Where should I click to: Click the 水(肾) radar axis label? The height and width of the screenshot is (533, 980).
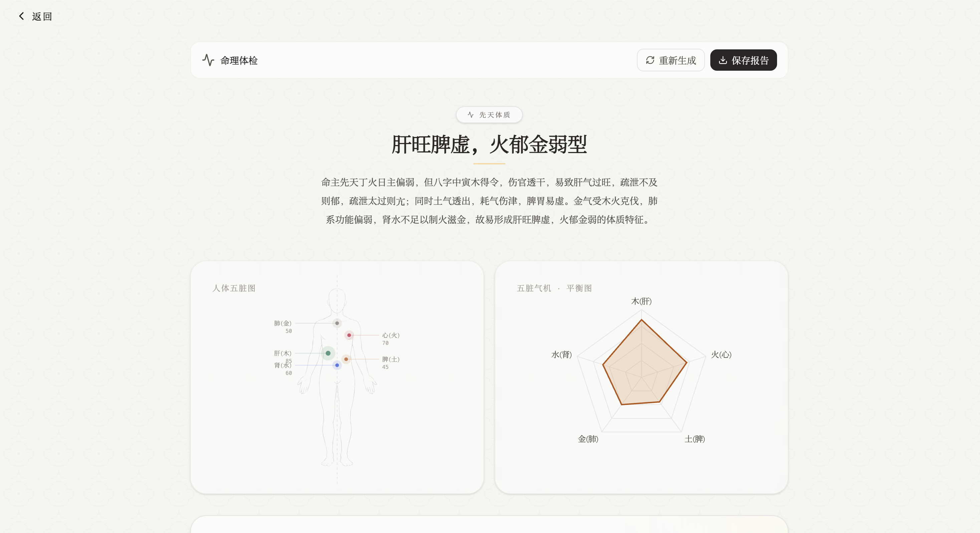tap(561, 354)
